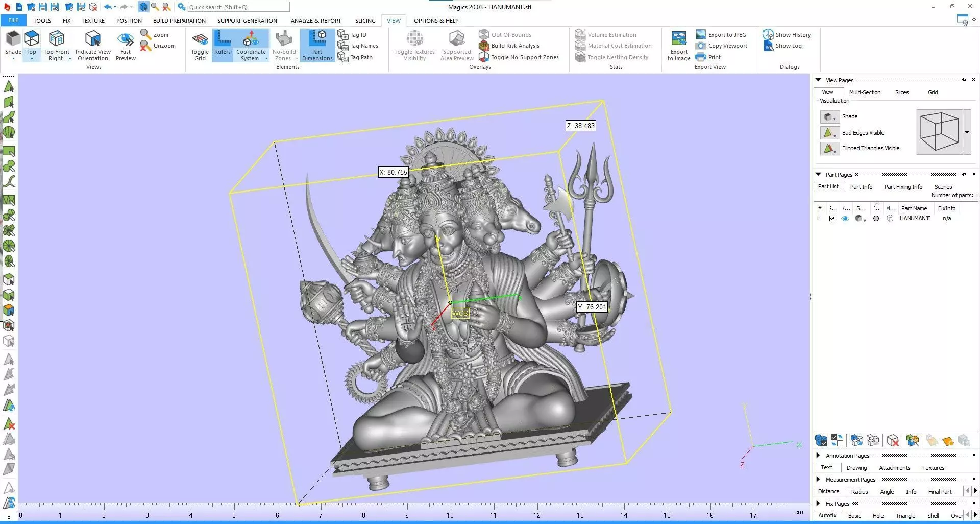Open the Coordinate System dropdown arrow
Screen dimensions: 980x524
[266, 59]
